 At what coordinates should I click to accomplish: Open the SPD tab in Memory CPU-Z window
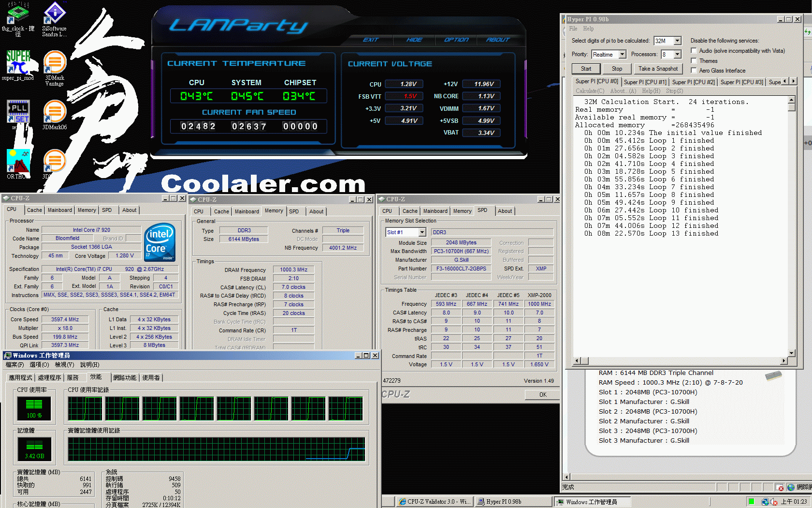[x=294, y=211]
